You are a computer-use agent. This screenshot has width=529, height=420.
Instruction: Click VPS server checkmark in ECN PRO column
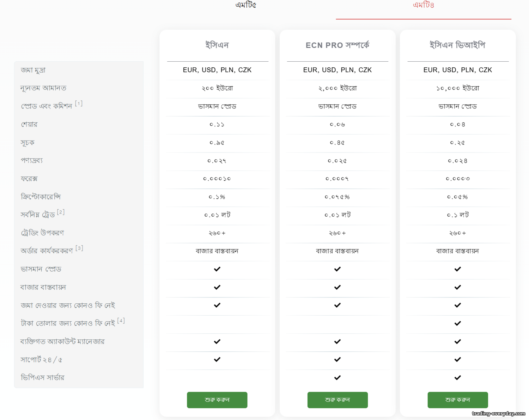pos(338,378)
